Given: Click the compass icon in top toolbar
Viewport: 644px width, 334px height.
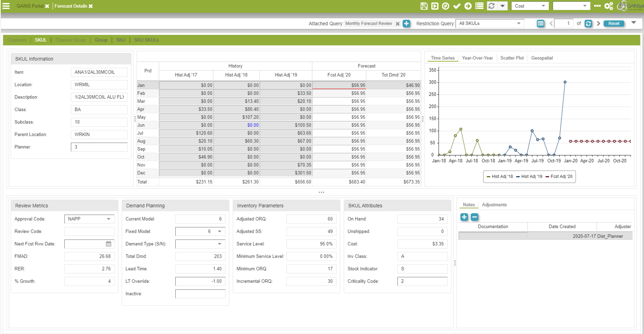Looking at the screenshot, I should click(446, 6).
